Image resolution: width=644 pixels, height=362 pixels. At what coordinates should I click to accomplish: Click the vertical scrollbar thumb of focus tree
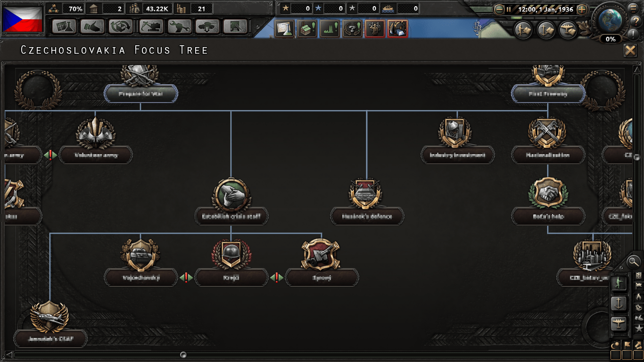pyautogui.click(x=636, y=157)
